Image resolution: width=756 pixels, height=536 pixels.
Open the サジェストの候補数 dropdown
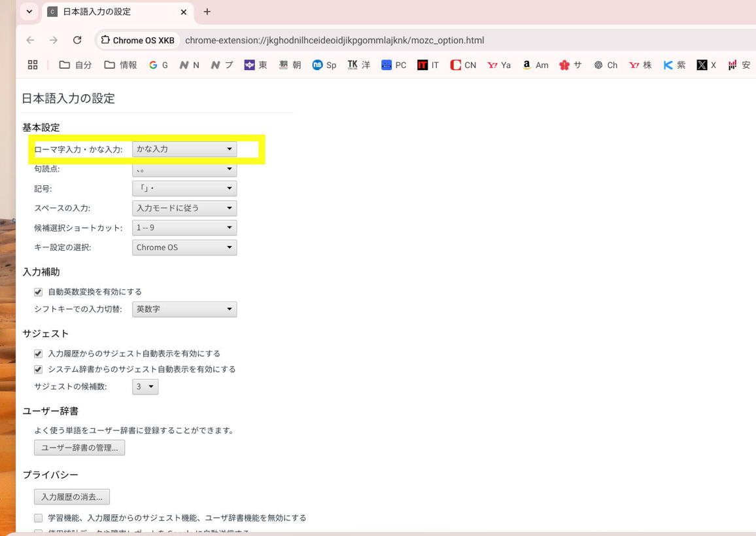pyautogui.click(x=145, y=386)
